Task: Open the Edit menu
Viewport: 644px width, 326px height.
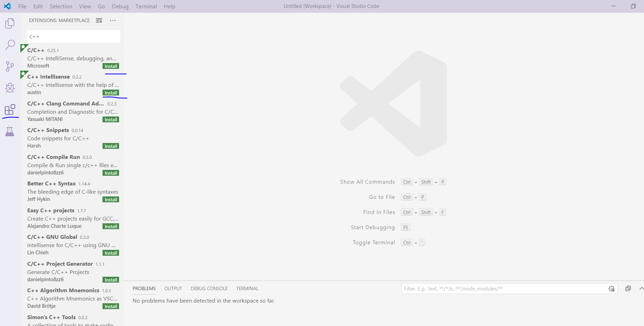Action: [38, 6]
